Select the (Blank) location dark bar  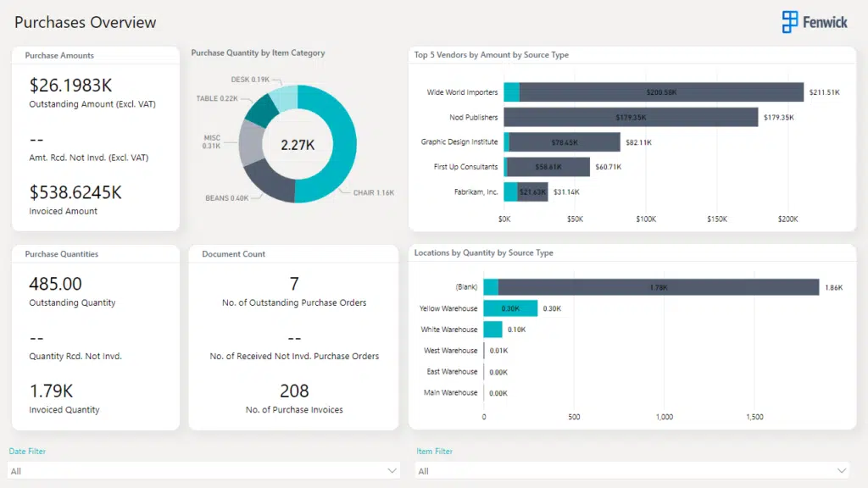pyautogui.click(x=658, y=287)
